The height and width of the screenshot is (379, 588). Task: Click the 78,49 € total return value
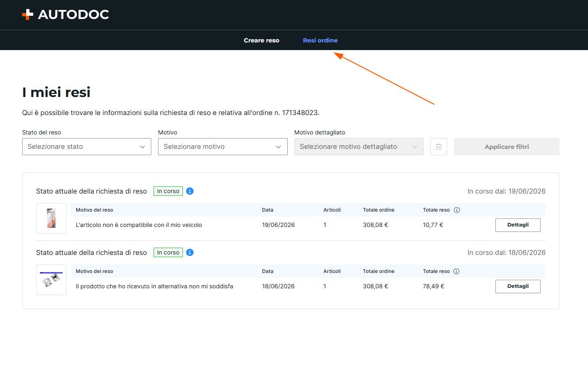434,286
